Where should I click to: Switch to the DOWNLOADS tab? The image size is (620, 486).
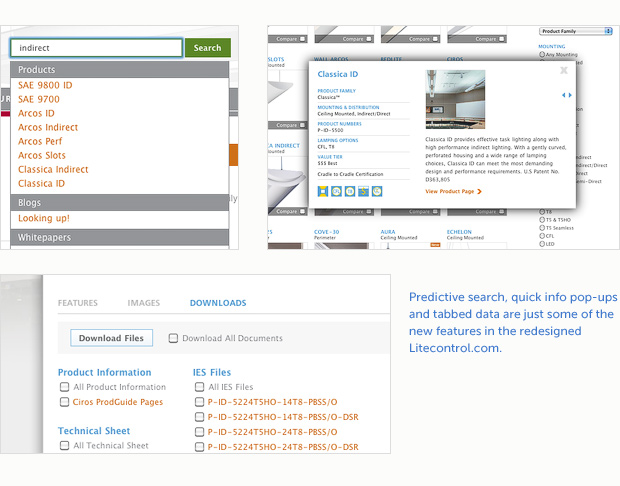pos(218,303)
